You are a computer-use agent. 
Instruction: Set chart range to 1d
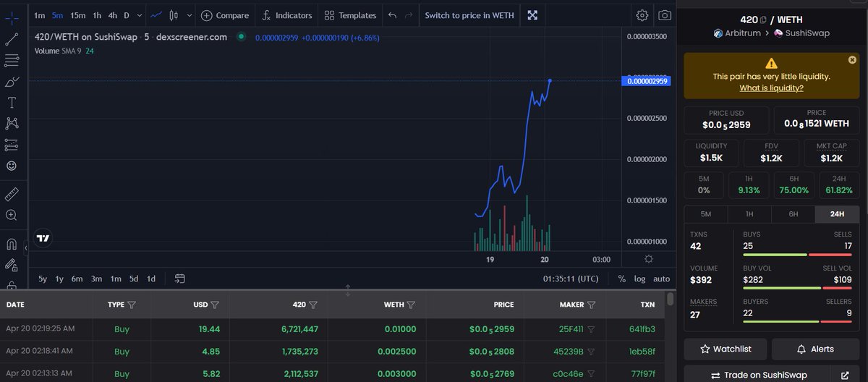pyautogui.click(x=151, y=279)
